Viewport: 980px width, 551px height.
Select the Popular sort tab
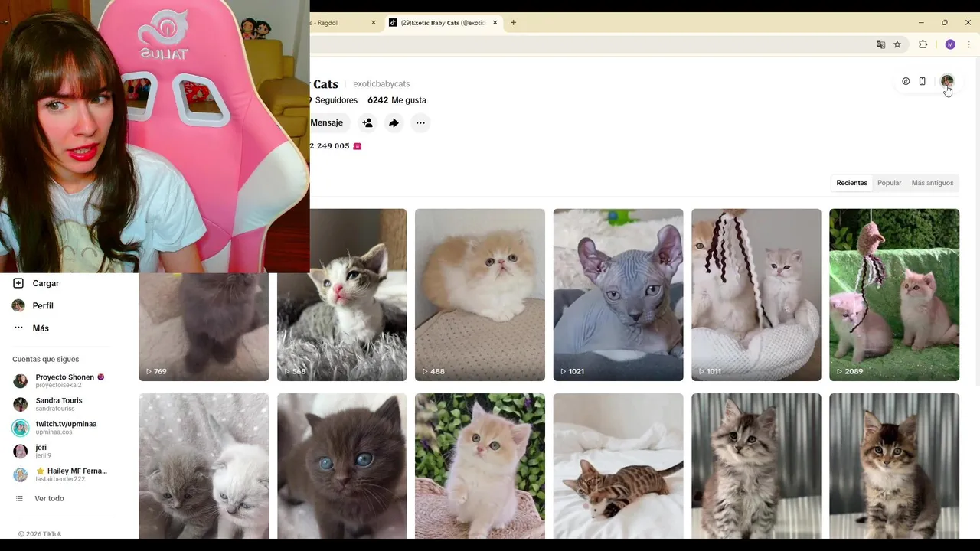tap(889, 183)
